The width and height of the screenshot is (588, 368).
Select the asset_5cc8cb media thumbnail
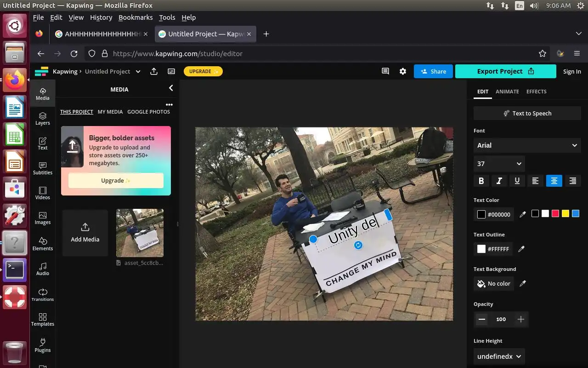pos(140,233)
